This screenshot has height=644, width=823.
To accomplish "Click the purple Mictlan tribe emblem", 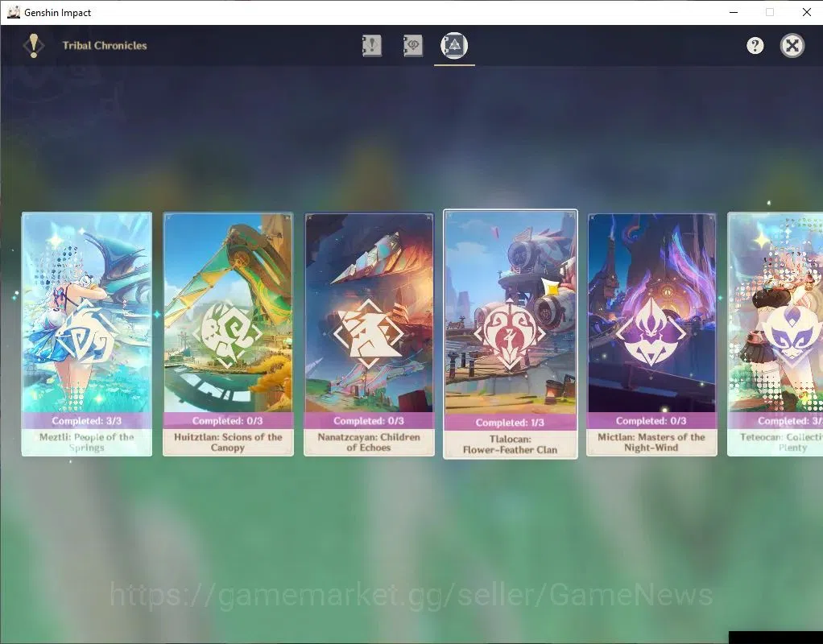I will tap(651, 332).
